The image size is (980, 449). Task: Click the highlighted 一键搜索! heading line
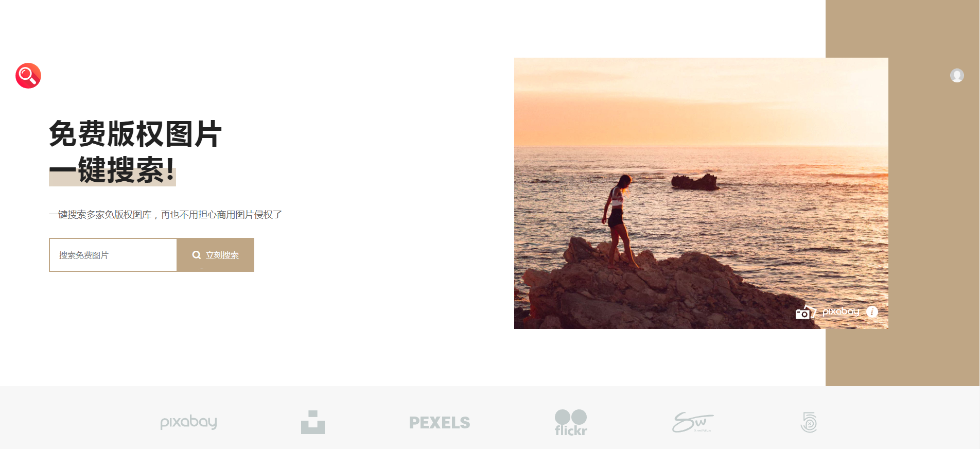(x=112, y=170)
